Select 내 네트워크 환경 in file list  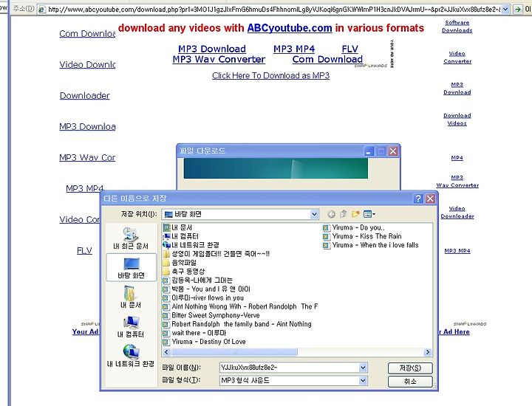pyautogui.click(x=191, y=245)
